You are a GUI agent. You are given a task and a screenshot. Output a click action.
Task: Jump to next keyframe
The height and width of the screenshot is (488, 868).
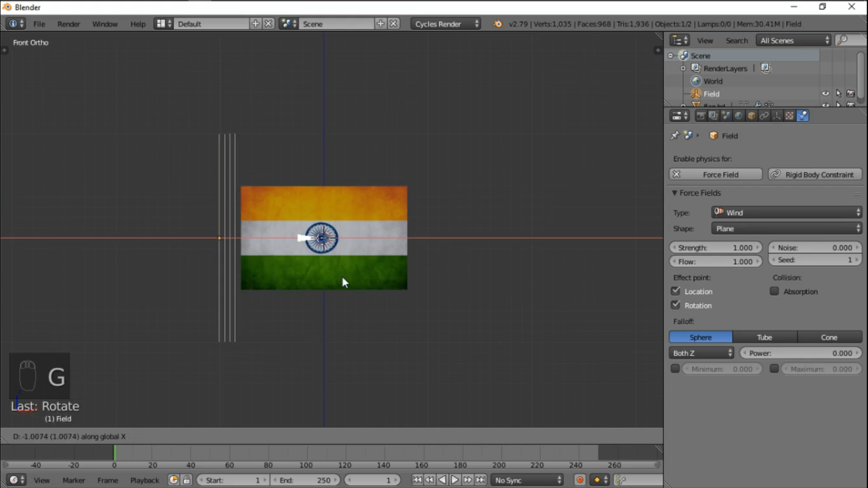(468, 480)
